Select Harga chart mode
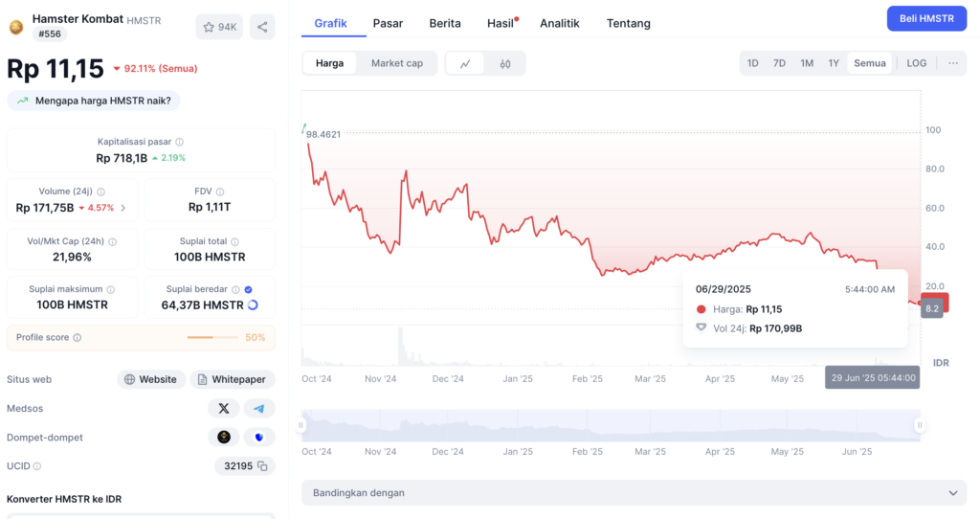This screenshot has height=519, width=980. [329, 63]
